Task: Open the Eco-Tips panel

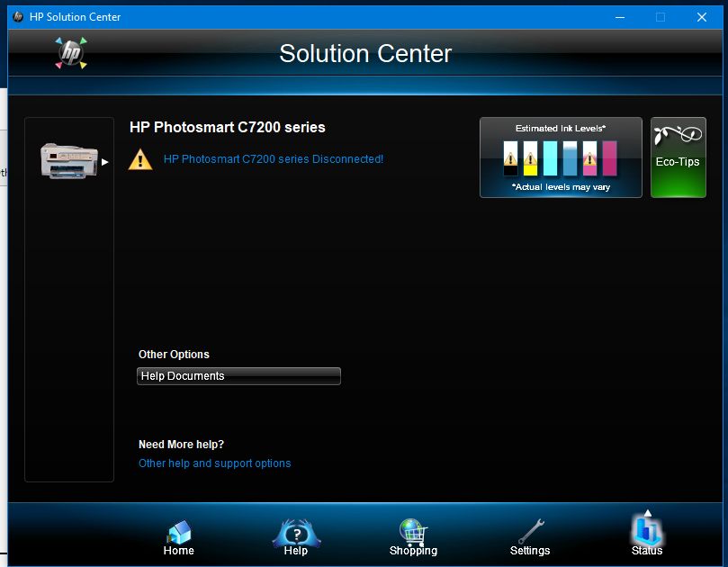Action: tap(678, 157)
